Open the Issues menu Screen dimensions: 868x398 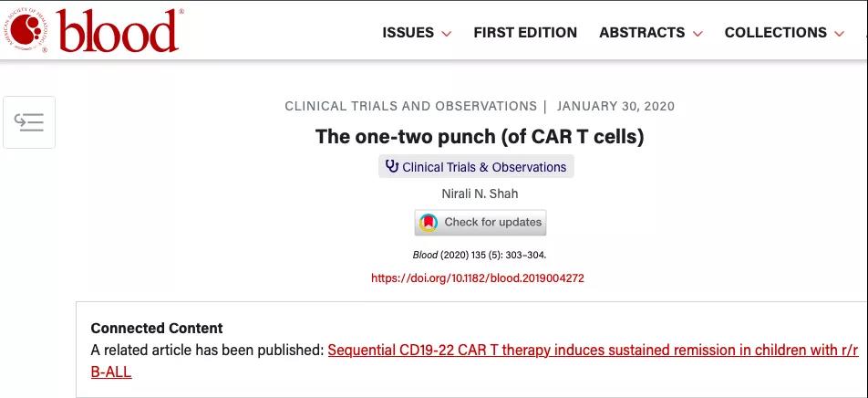[x=417, y=33]
